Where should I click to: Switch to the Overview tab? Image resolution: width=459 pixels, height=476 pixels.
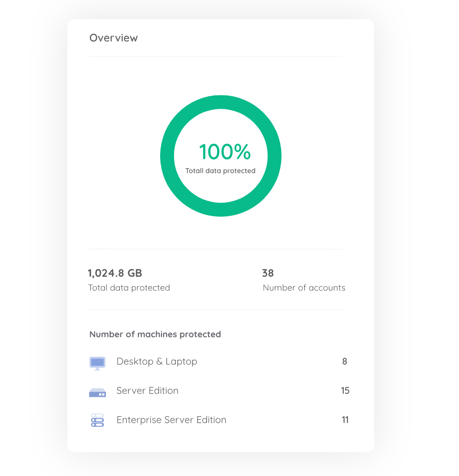pyautogui.click(x=113, y=38)
